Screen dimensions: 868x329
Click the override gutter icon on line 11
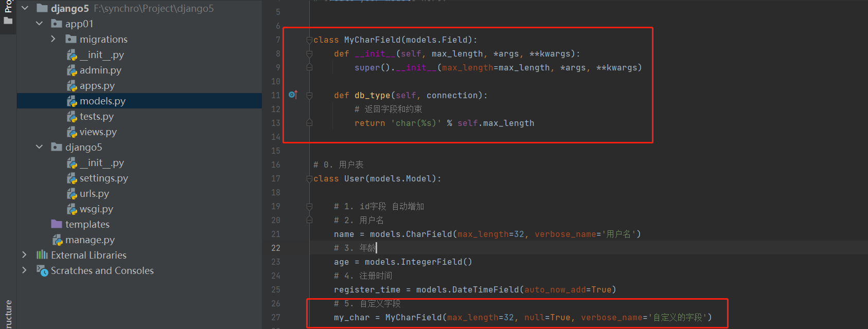click(x=293, y=95)
